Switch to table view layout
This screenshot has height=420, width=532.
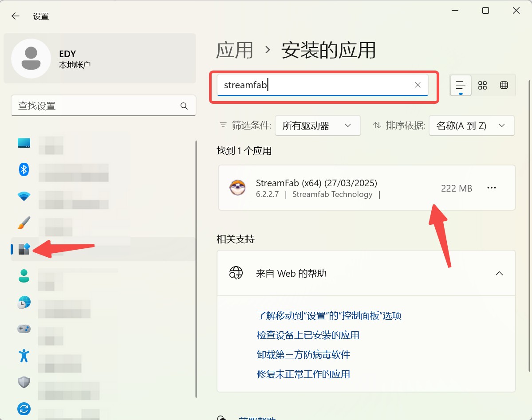click(x=504, y=85)
